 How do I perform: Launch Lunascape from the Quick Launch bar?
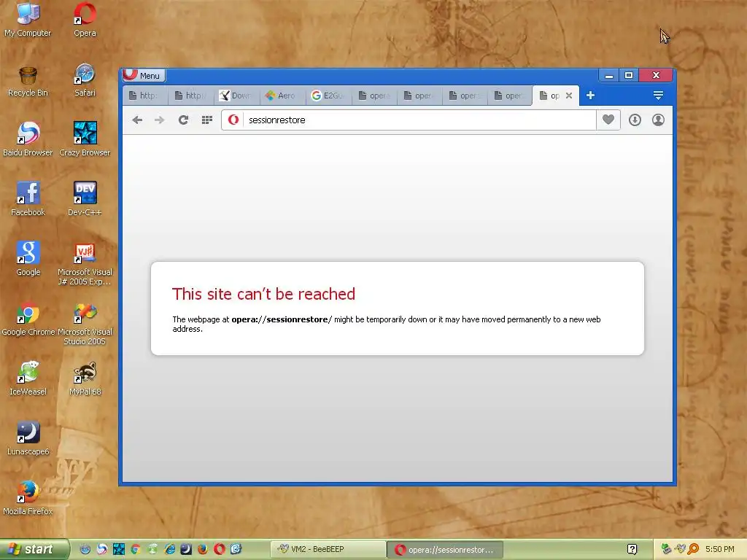coord(186,549)
